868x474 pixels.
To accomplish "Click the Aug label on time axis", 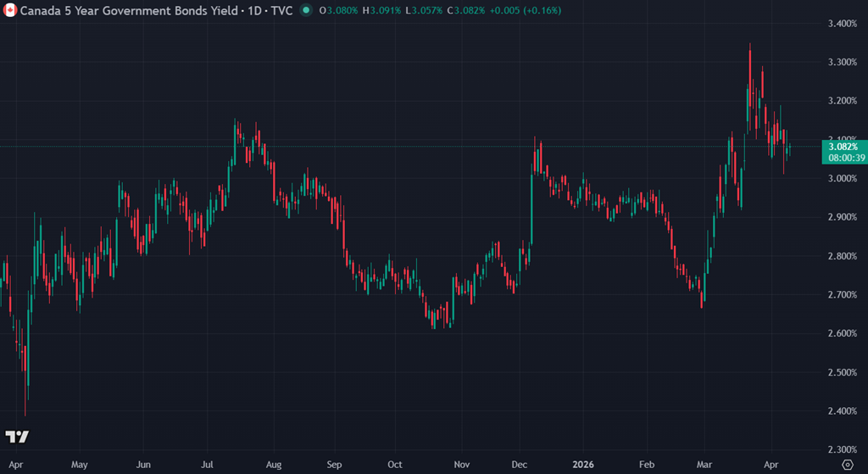I will [x=272, y=465].
